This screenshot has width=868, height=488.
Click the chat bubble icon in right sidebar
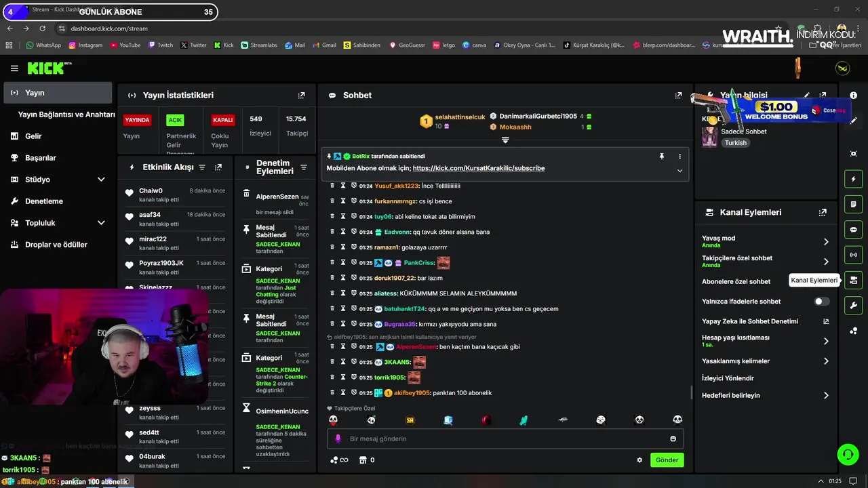click(x=853, y=230)
